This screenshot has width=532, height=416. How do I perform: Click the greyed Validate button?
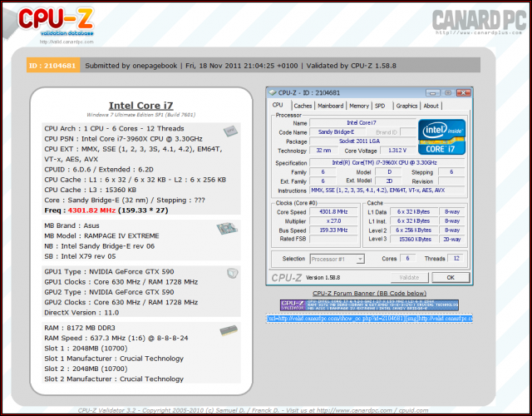[409, 277]
